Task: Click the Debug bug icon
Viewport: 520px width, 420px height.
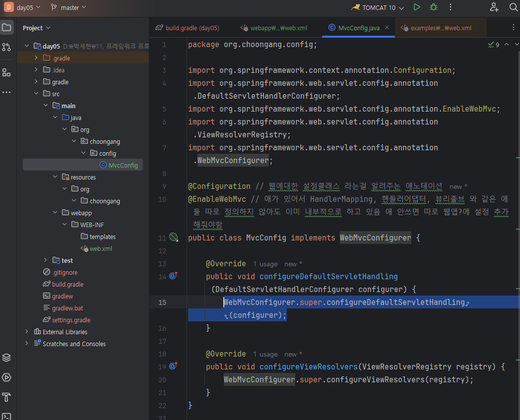Action: point(434,7)
